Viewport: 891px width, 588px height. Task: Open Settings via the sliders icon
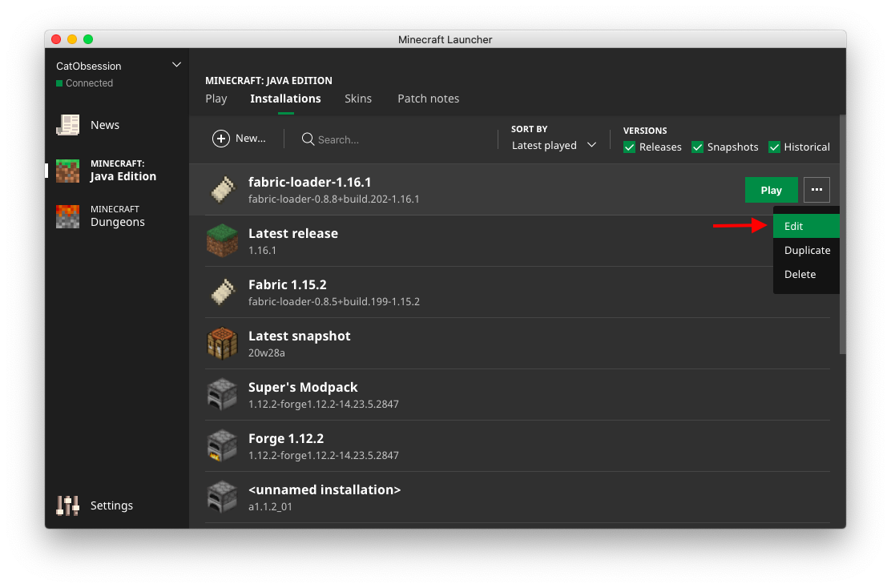point(68,505)
